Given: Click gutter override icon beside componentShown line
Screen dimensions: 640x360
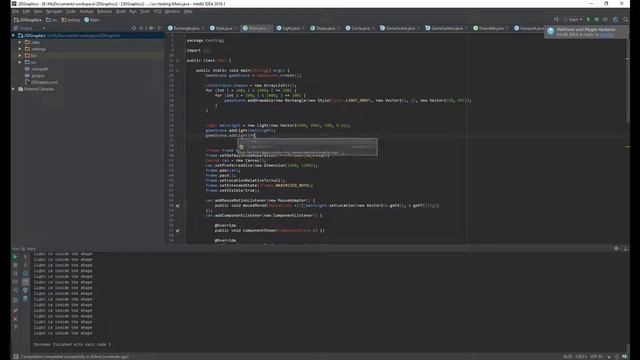Looking at the screenshot, I should (177, 231).
